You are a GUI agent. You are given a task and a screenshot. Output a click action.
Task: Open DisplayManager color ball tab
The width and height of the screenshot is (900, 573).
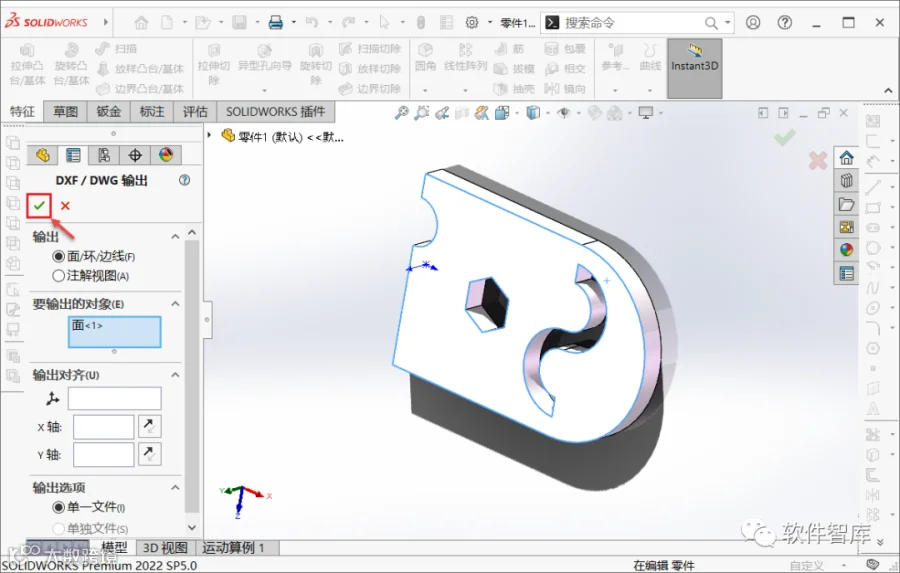(x=166, y=155)
